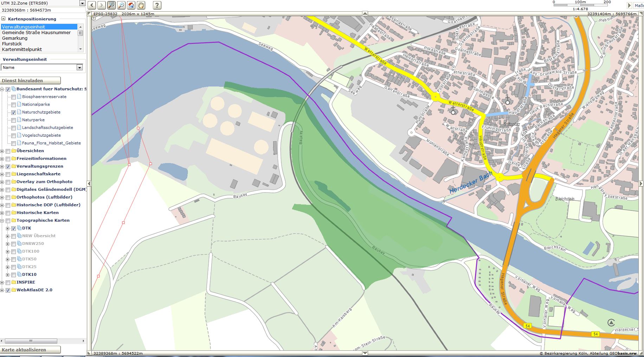Go back to previous map view
This screenshot has width=644, height=357.
tap(91, 5)
